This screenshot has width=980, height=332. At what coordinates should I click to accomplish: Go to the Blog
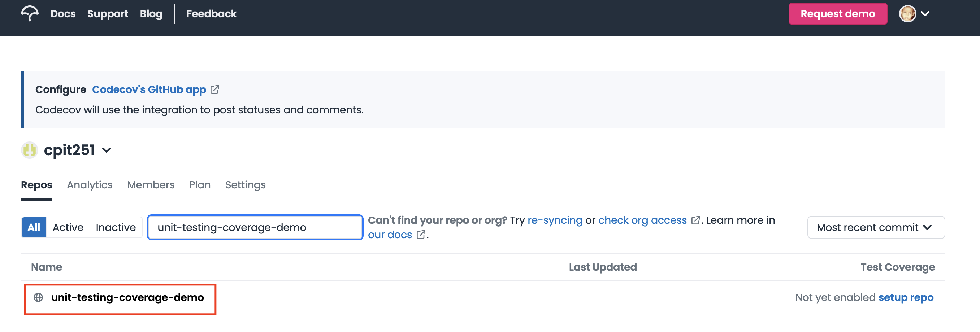tap(151, 14)
